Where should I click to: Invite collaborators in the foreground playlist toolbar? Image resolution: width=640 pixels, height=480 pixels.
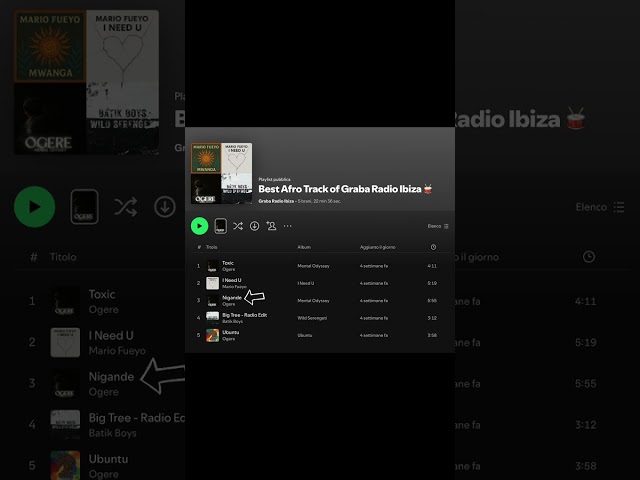[x=271, y=226]
